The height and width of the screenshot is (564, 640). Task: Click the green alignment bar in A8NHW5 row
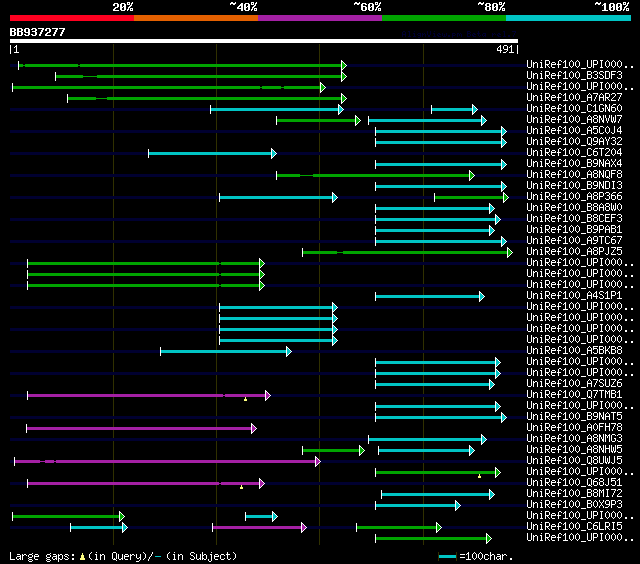coord(333,451)
